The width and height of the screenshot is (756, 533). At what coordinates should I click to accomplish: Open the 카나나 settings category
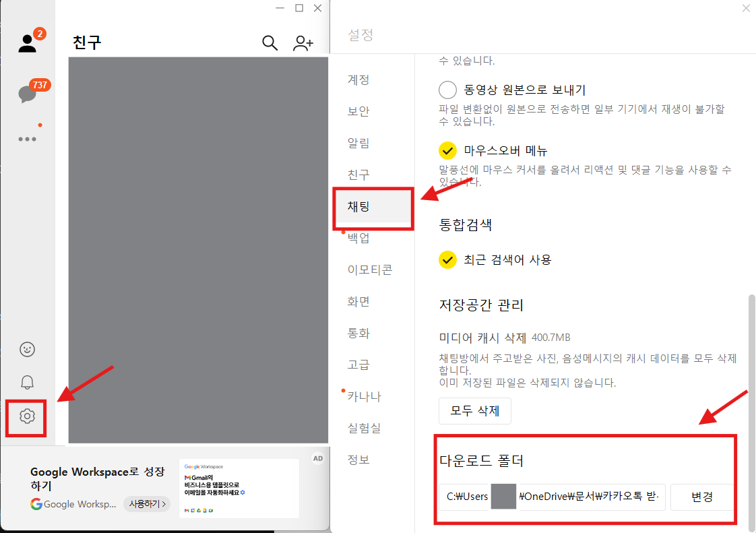click(365, 396)
